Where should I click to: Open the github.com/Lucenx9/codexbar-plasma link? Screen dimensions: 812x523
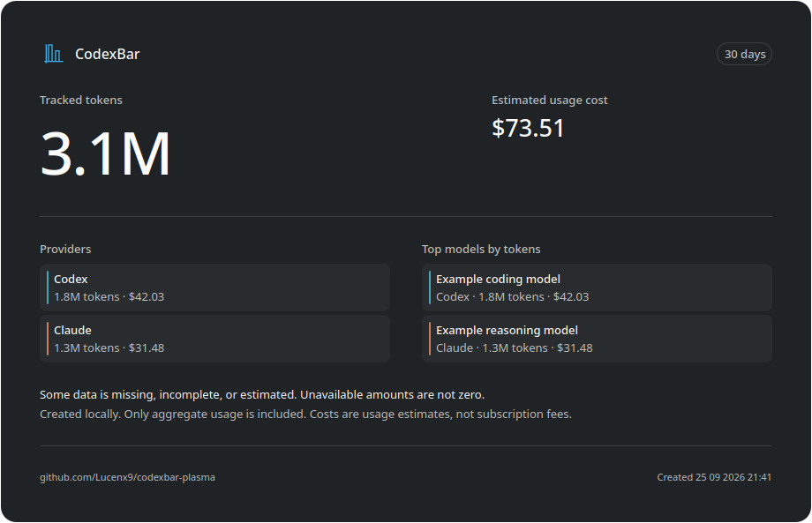[x=127, y=477]
